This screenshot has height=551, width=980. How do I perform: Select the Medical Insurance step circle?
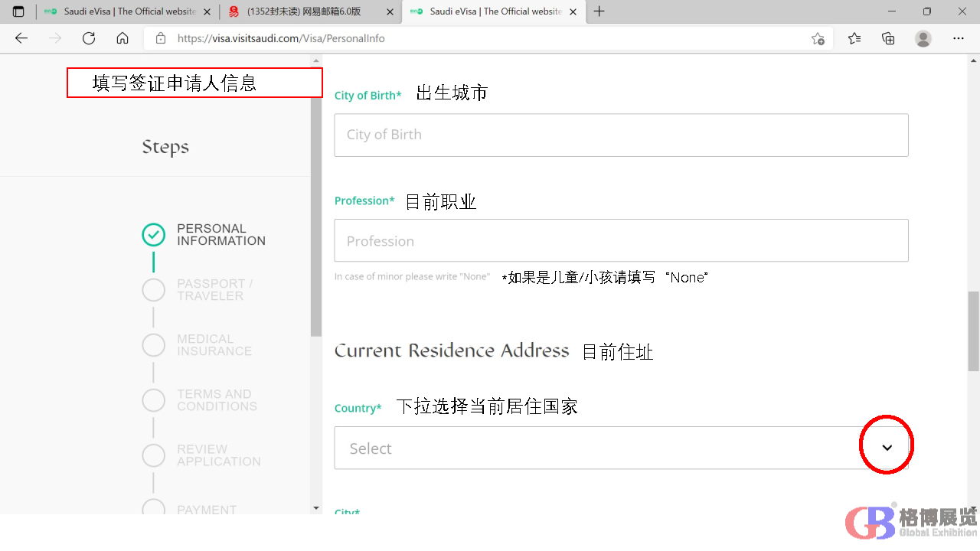point(154,345)
